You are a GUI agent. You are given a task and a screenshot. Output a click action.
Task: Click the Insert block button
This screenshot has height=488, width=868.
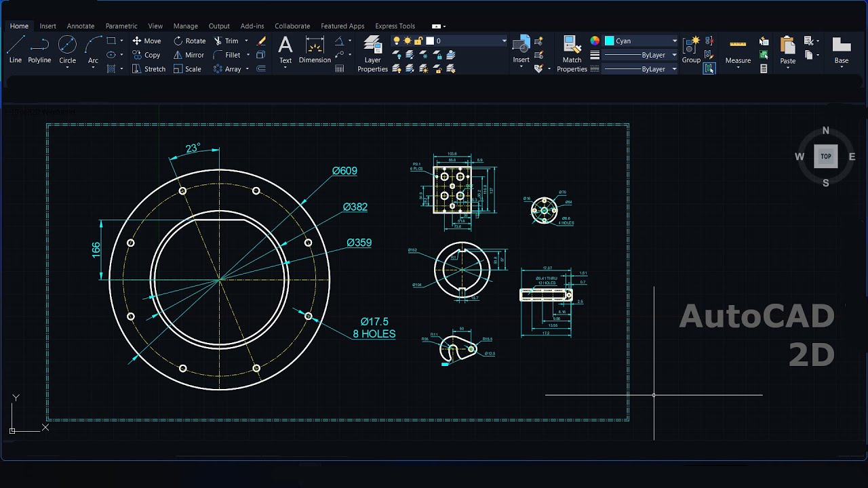pyautogui.click(x=521, y=50)
